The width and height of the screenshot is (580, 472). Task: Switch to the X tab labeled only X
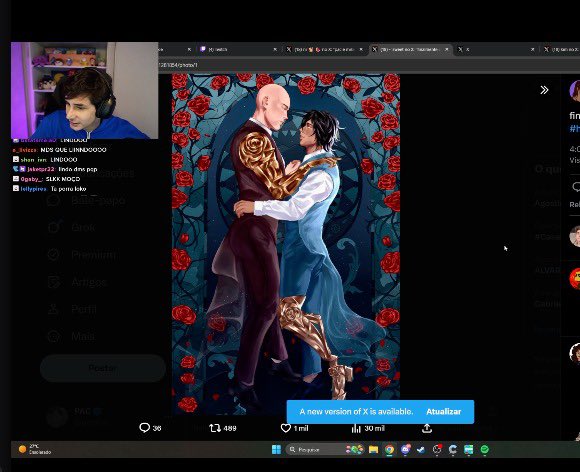[496, 49]
